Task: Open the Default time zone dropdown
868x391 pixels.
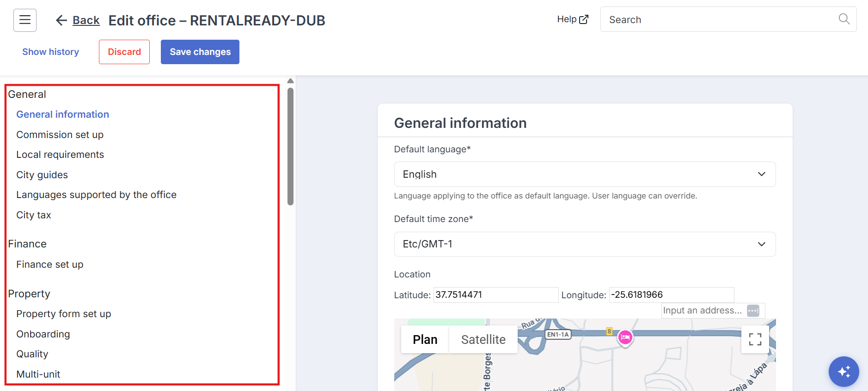Action: [x=585, y=244]
